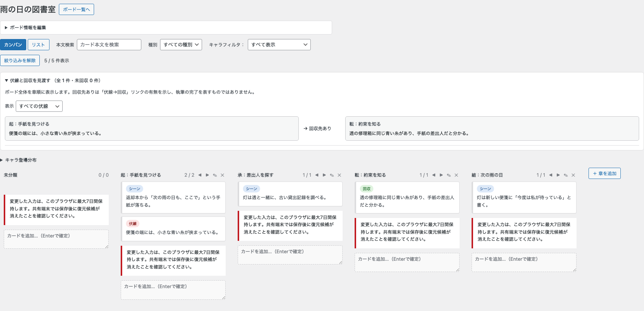Image resolution: width=644 pixels, height=311 pixels.
Task: Open the シーン card about 返却本 and the letter
Action: [173, 198]
